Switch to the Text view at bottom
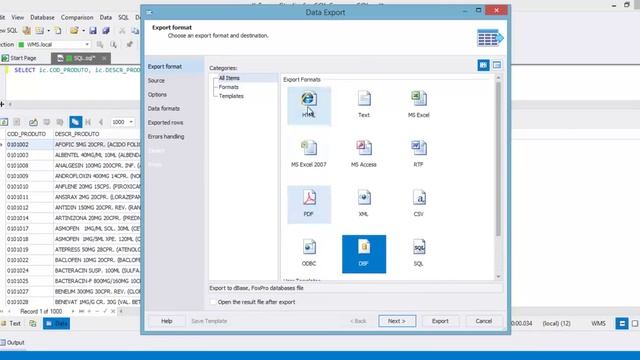The width and height of the screenshot is (640, 360). [x=11, y=324]
